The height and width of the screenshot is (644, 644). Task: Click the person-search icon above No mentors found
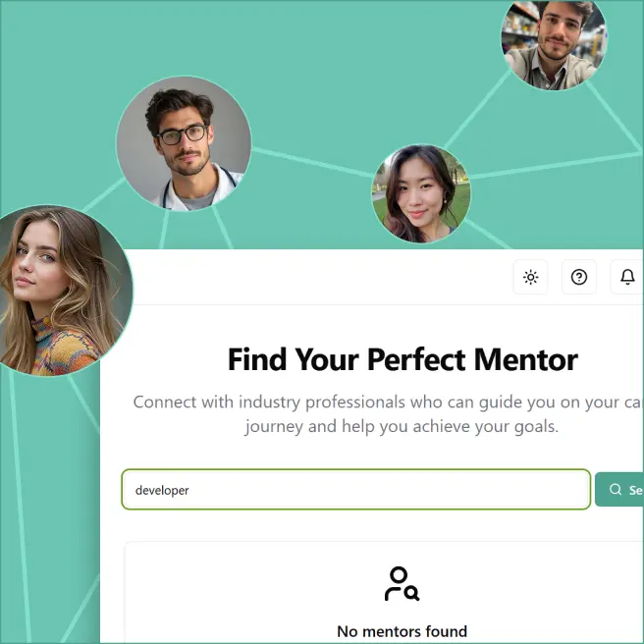[x=402, y=583]
